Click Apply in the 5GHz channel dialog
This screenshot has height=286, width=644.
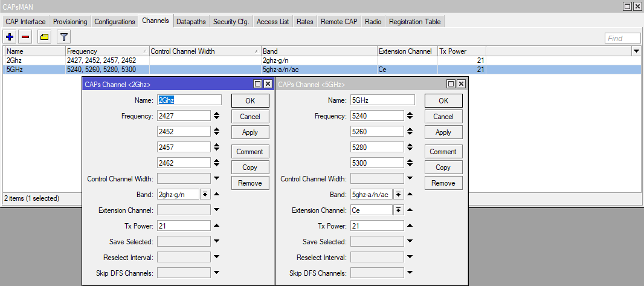[443, 132]
